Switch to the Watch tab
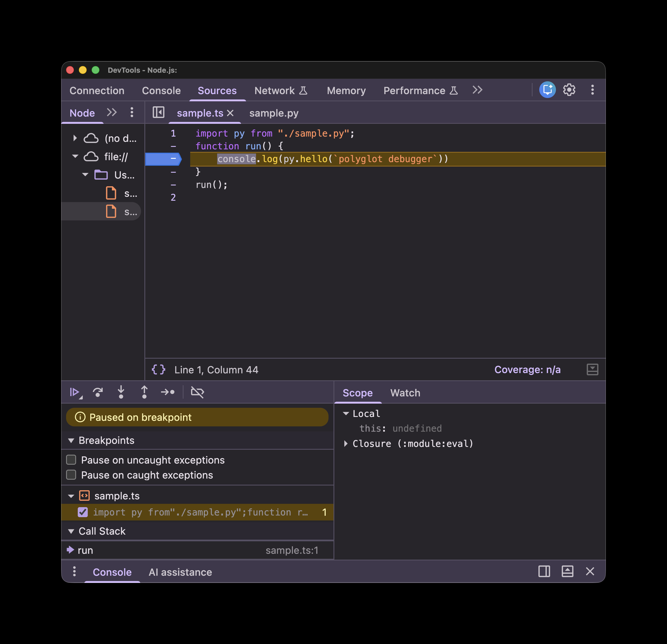The width and height of the screenshot is (667, 644). [405, 393]
